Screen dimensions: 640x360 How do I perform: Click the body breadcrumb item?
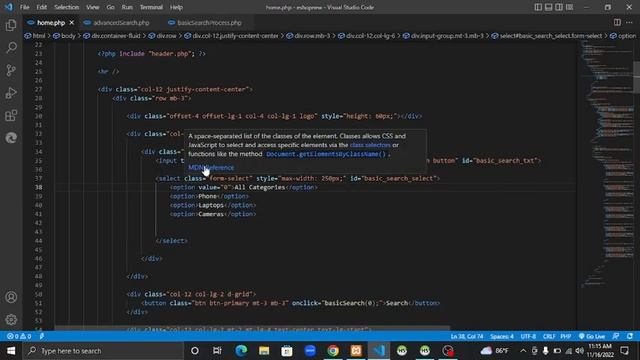[68, 36]
